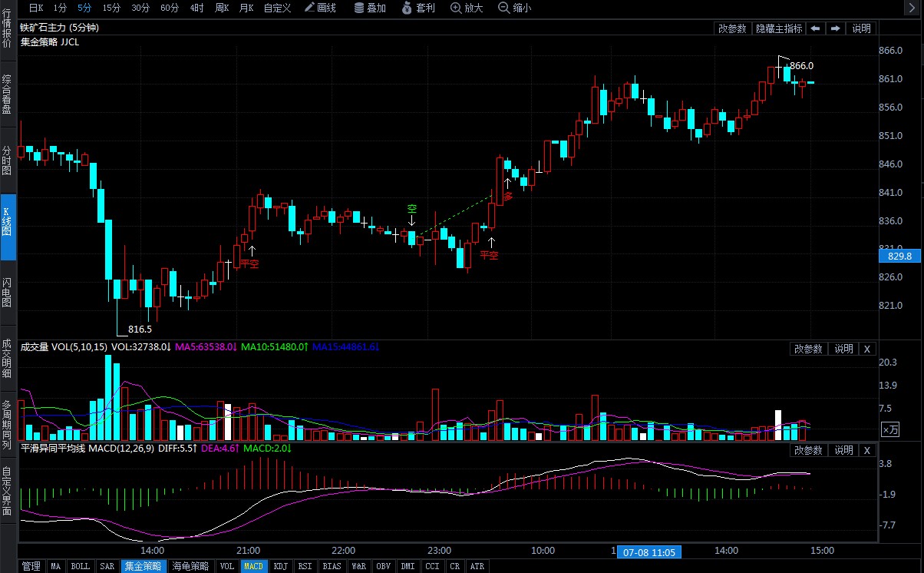
Task: Click the 07-08 11:05 time marker
Action: pos(649,551)
